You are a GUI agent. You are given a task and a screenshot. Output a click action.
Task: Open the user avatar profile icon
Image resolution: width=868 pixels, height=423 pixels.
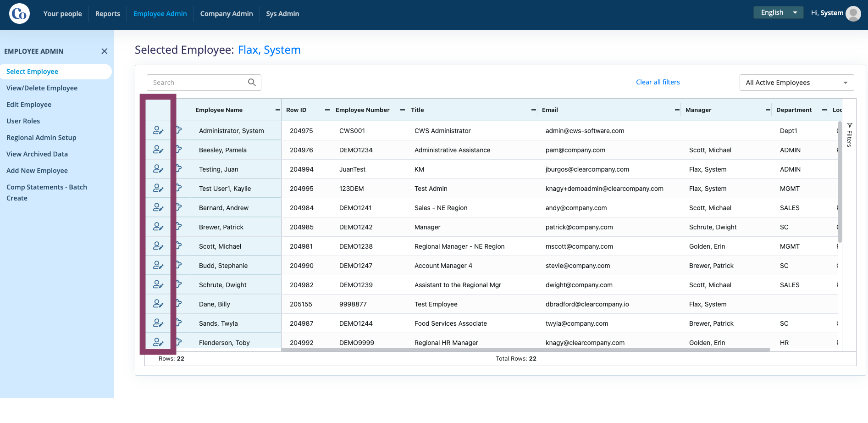(853, 14)
